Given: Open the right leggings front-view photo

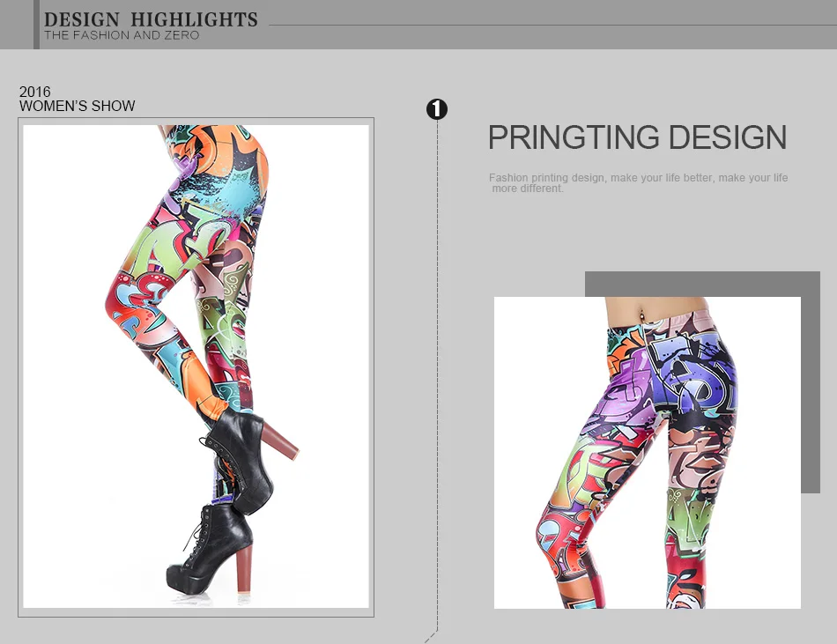Looking at the screenshot, I should tap(647, 453).
